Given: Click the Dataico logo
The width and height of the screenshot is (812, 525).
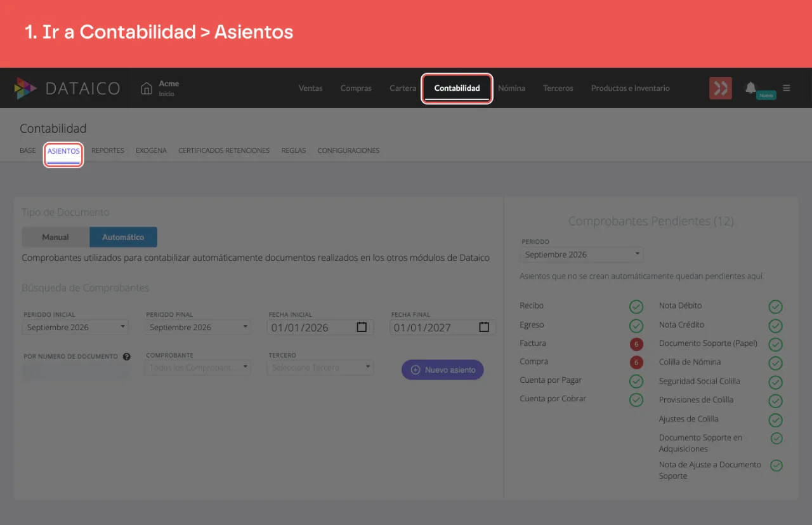Looking at the screenshot, I should (67, 88).
